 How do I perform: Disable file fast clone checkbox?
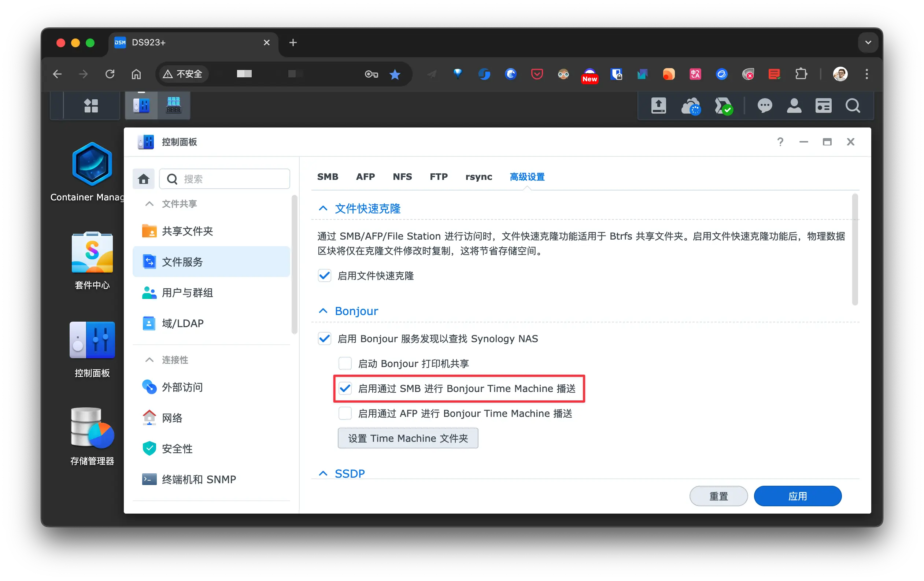(x=325, y=275)
